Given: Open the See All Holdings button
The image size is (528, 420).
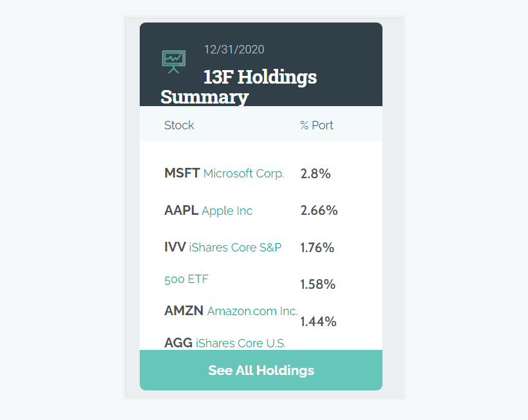Looking at the screenshot, I should coord(261,370).
